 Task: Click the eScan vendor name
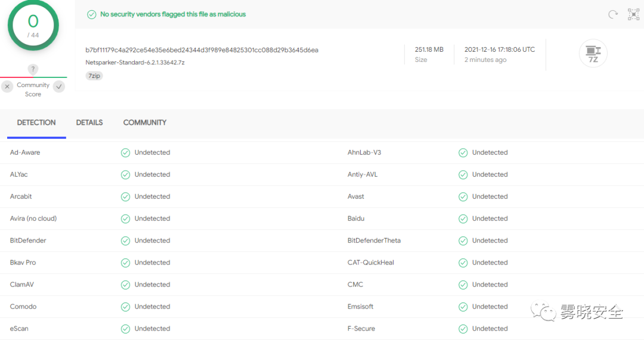click(19, 329)
